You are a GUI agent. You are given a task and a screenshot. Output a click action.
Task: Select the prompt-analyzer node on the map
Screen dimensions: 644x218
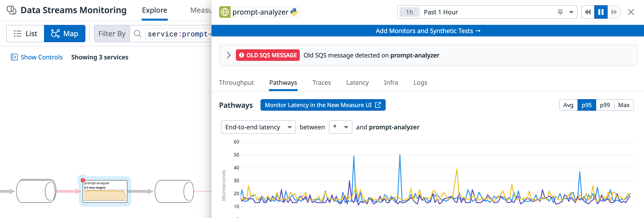pos(105,191)
